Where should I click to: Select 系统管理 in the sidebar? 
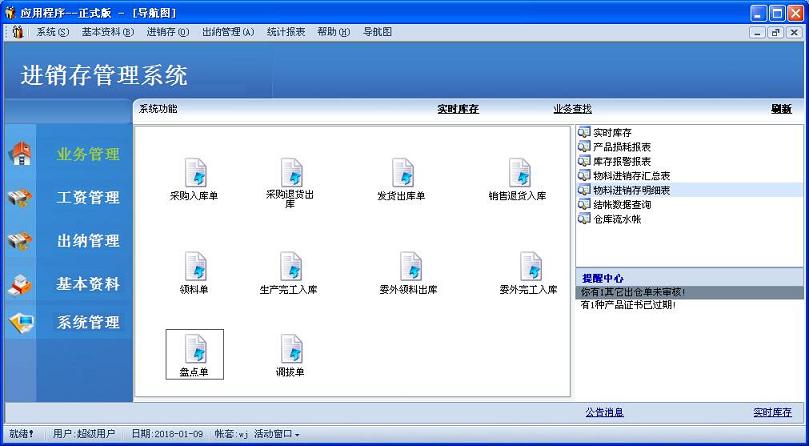88,323
